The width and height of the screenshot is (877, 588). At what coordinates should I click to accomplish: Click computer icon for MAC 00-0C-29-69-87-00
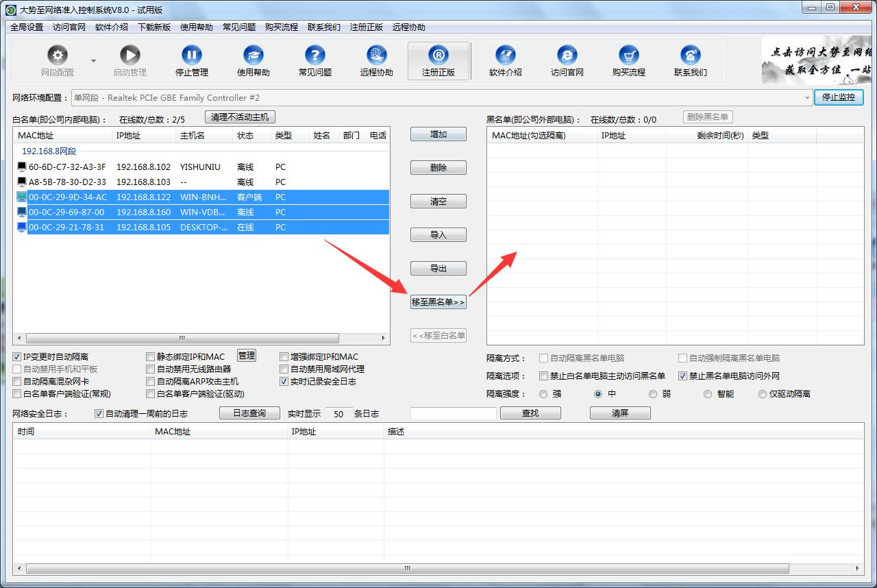[x=22, y=212]
